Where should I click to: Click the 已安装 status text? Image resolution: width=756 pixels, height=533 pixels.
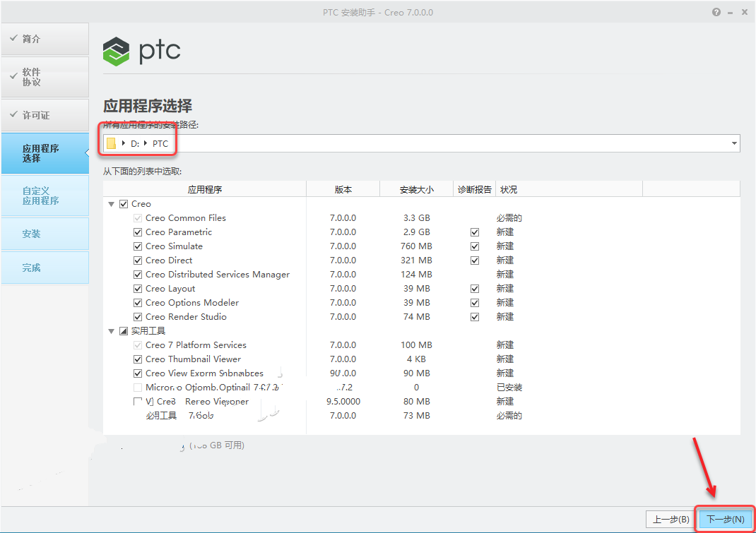click(x=509, y=388)
